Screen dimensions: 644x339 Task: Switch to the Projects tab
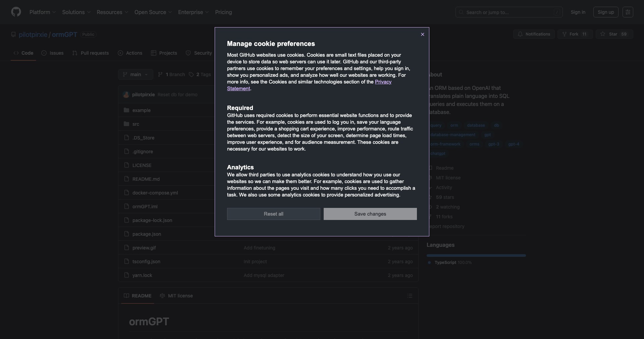click(164, 53)
